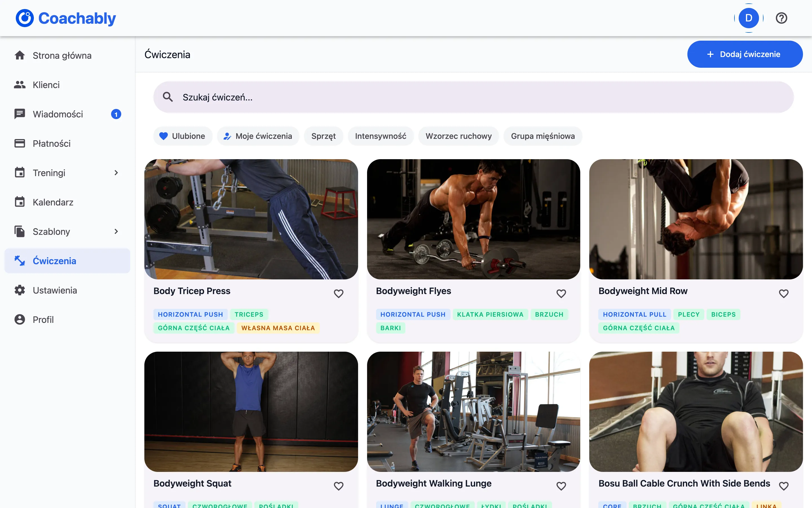This screenshot has height=508, width=812.
Task: Open the Sprzęt filter dropdown
Action: click(x=323, y=136)
